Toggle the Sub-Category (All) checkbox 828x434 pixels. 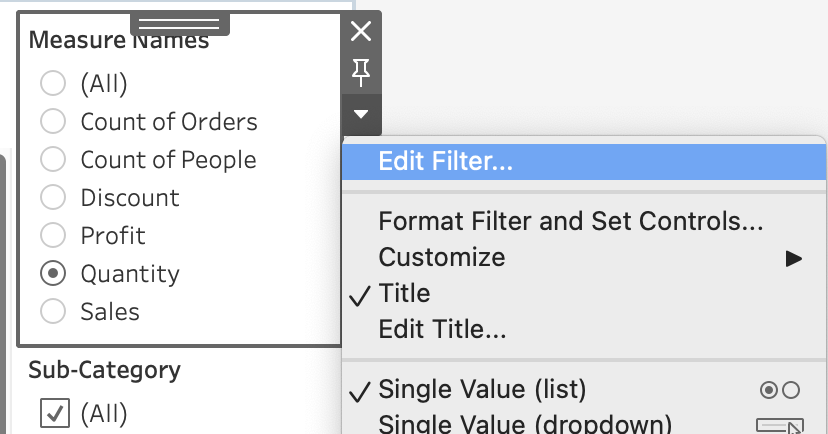(53, 413)
